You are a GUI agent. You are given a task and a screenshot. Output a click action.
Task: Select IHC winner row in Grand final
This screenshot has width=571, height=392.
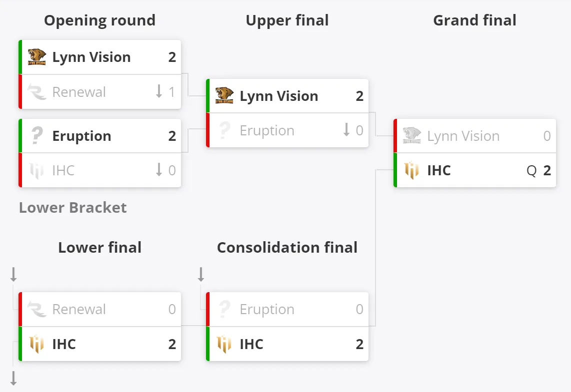475,170
